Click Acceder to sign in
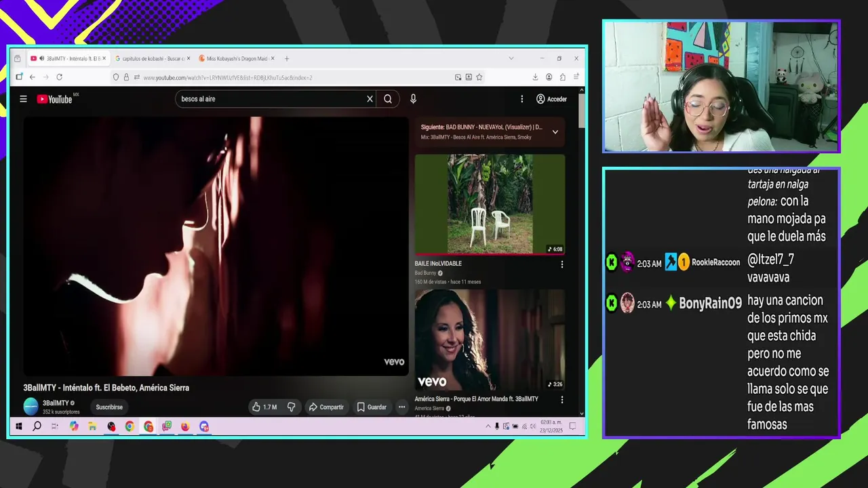This screenshot has width=868, height=488. point(551,99)
